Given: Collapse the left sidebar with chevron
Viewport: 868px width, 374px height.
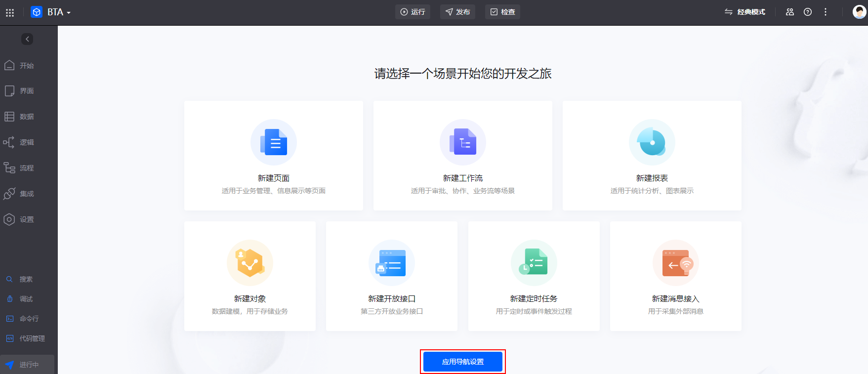Looking at the screenshot, I should point(27,39).
